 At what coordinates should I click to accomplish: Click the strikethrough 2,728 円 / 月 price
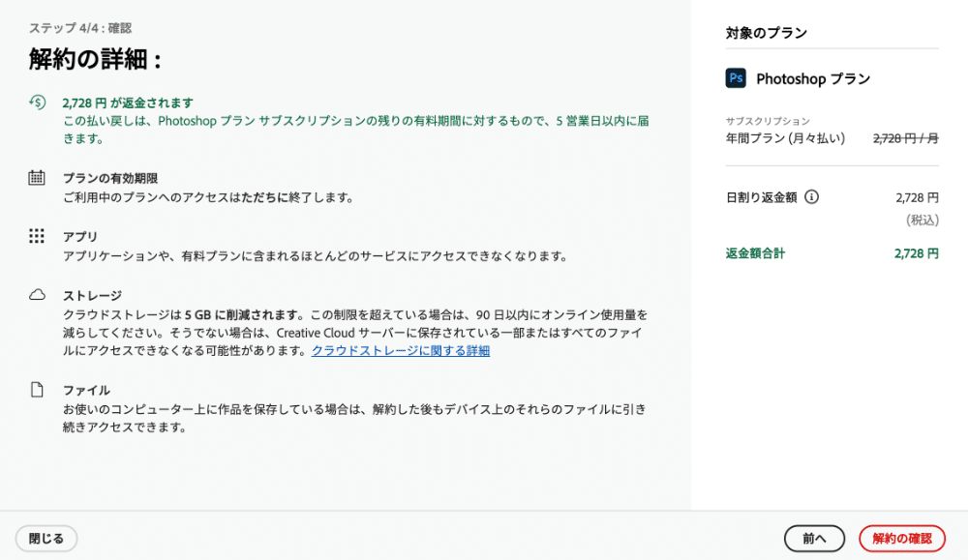coord(905,138)
